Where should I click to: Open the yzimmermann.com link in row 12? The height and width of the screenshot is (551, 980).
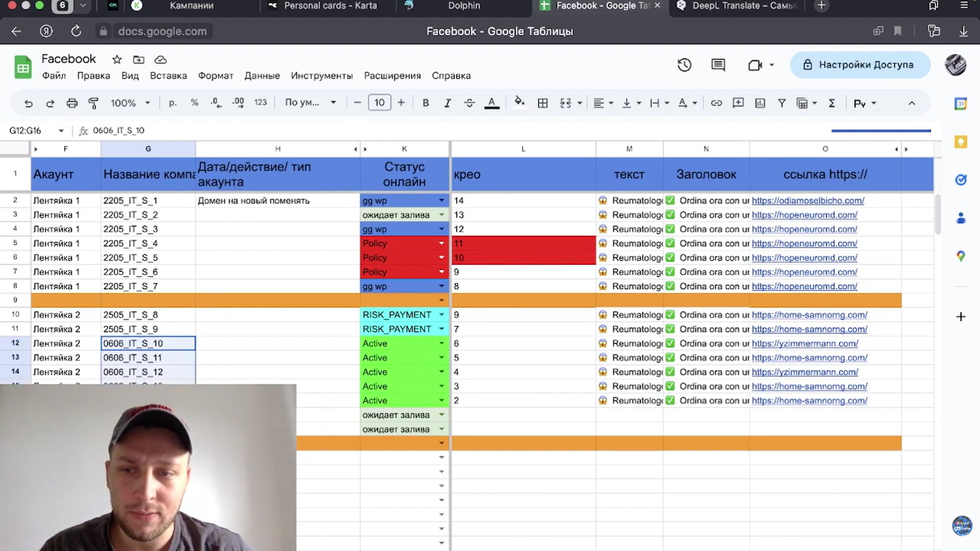[805, 343]
